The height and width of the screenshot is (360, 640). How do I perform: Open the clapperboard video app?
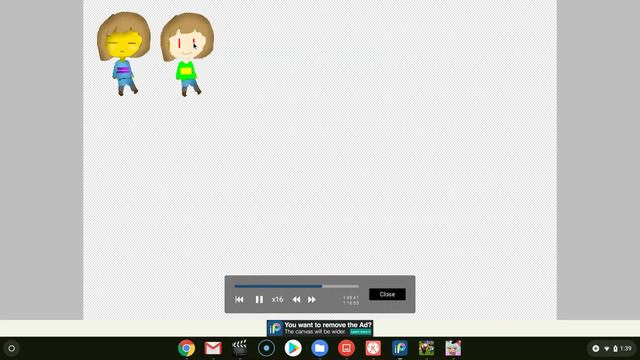tap(240, 348)
